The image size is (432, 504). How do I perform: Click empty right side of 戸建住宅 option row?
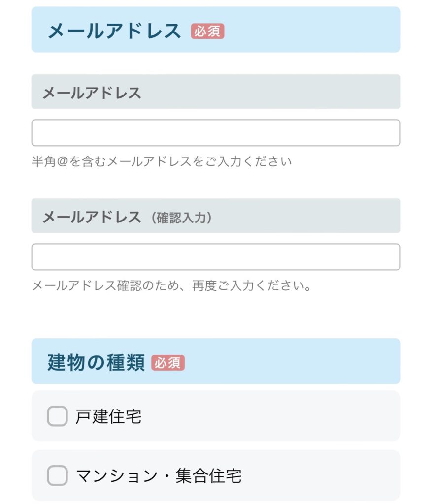296,416
